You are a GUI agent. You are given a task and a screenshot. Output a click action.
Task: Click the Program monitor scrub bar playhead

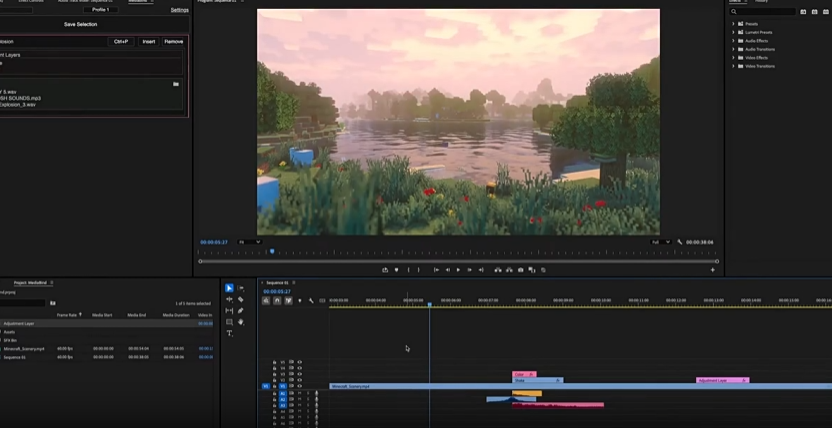[272, 251]
